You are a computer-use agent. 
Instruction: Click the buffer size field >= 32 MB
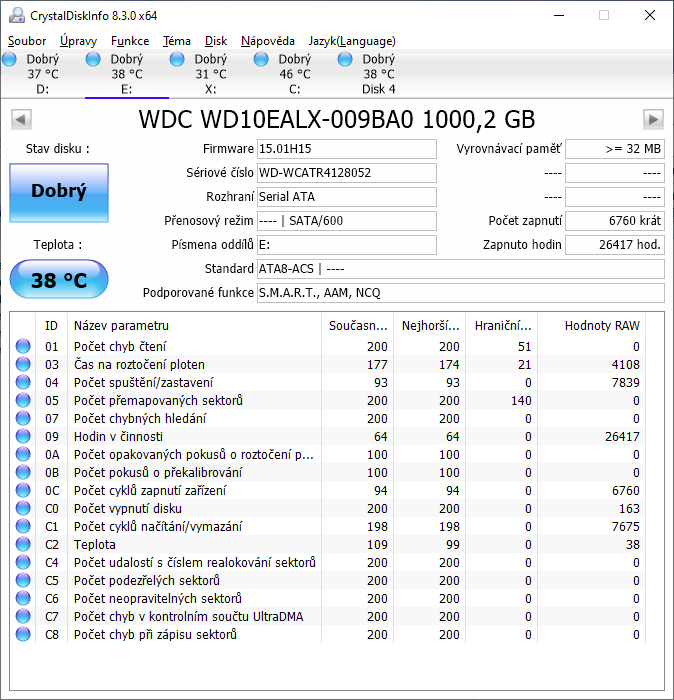[615, 149]
